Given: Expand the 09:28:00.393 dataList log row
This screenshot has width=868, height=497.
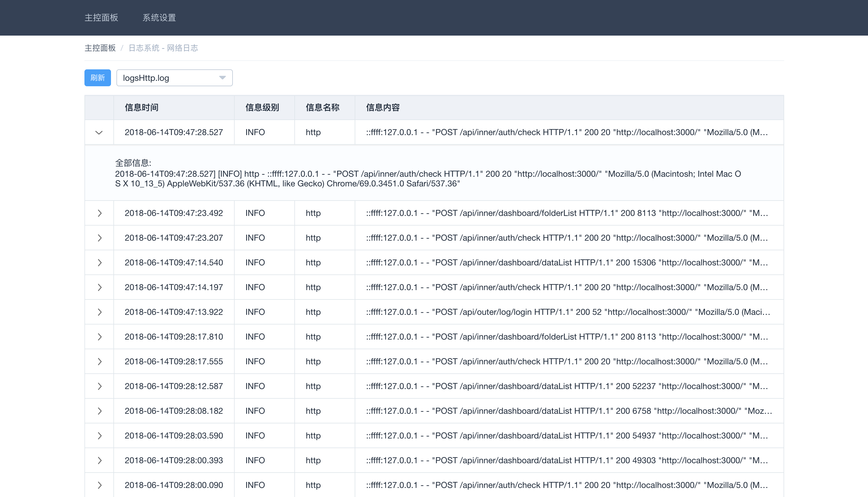Looking at the screenshot, I should [x=100, y=460].
